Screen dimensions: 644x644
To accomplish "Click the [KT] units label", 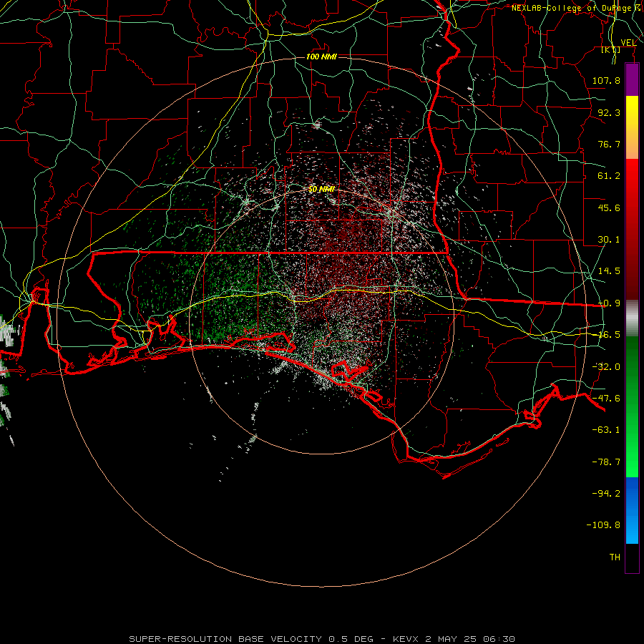I will (x=611, y=50).
